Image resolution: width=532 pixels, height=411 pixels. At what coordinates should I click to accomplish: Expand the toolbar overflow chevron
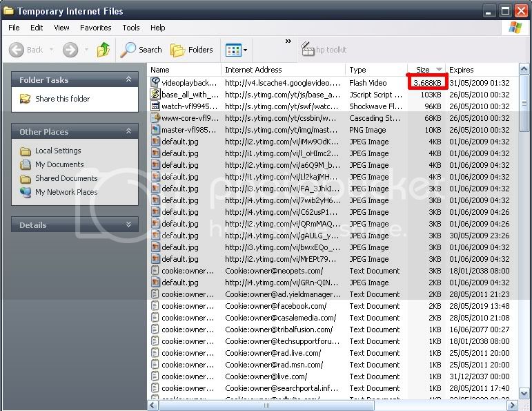pyautogui.click(x=288, y=41)
